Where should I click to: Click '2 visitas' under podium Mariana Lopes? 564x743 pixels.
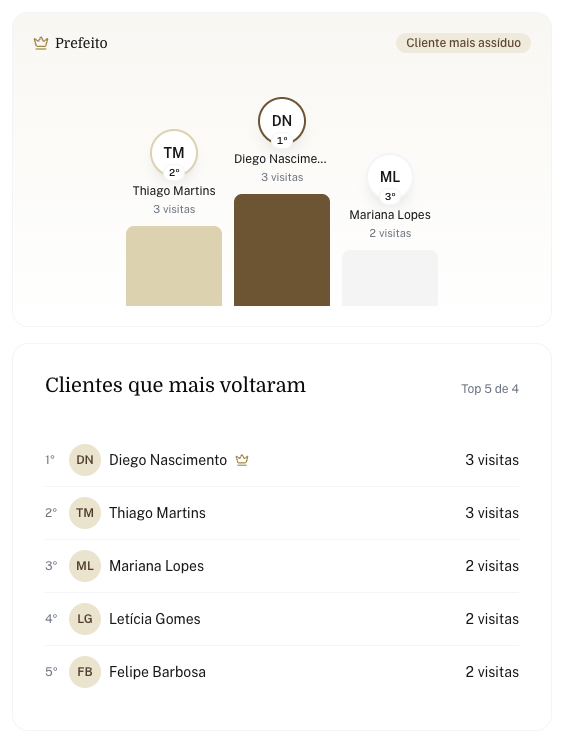pos(390,233)
